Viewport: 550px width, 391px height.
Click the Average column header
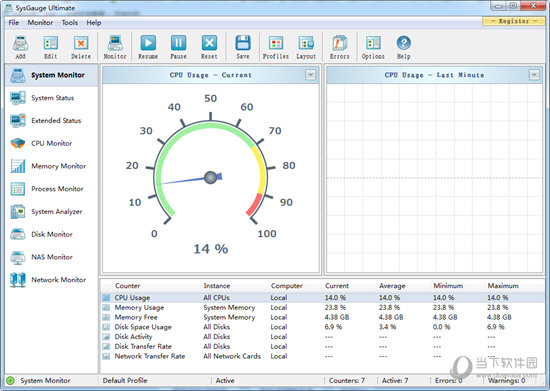[392, 286]
